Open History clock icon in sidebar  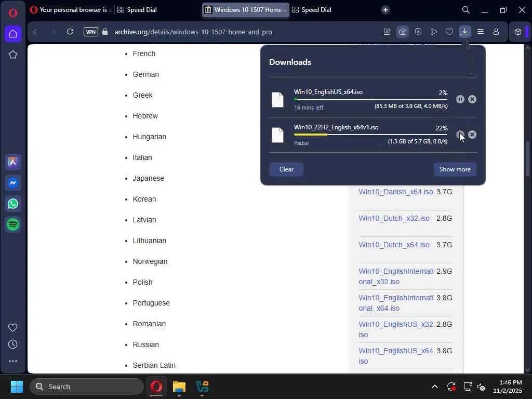pos(12,344)
